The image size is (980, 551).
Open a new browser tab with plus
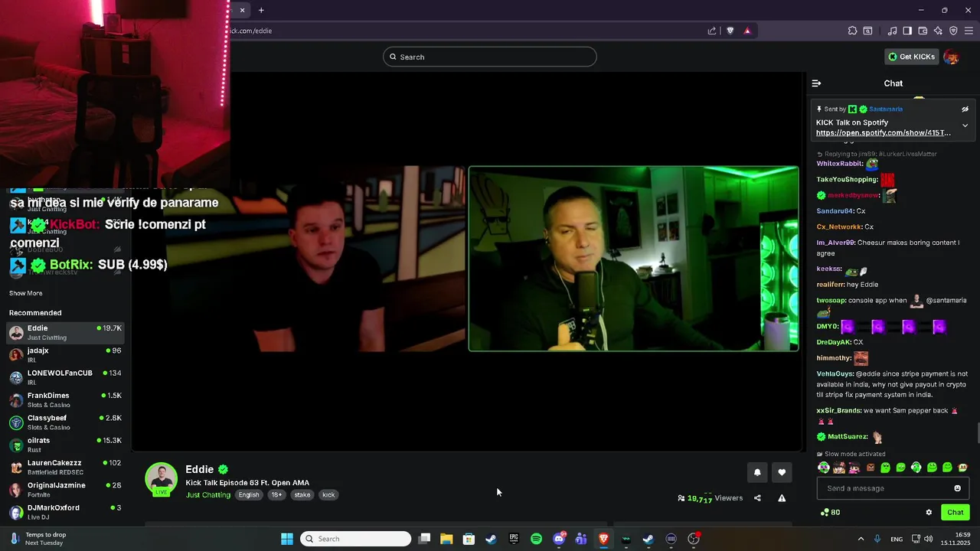[x=261, y=10]
